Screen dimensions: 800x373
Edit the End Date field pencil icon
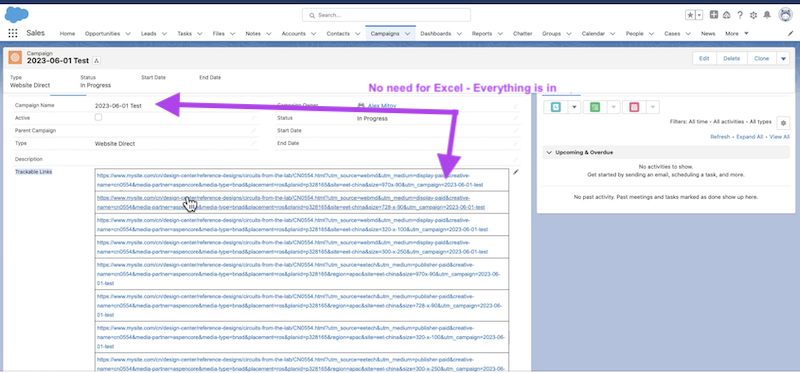516,144
